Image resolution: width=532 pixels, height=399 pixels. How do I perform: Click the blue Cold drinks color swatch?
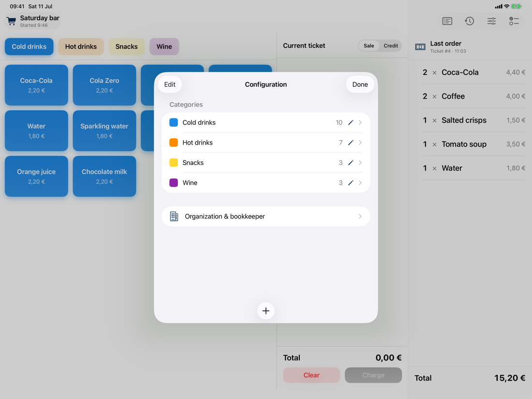point(174,122)
